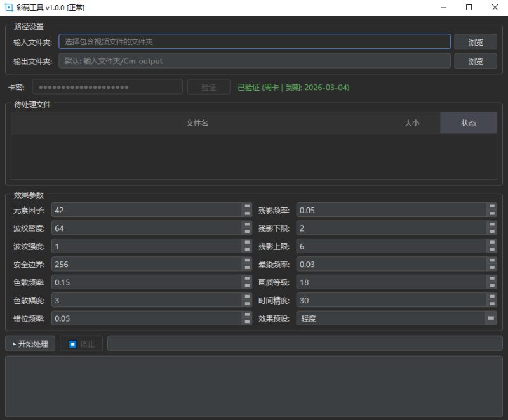
Task: Click the 停止 stop button
Action: [81, 344]
